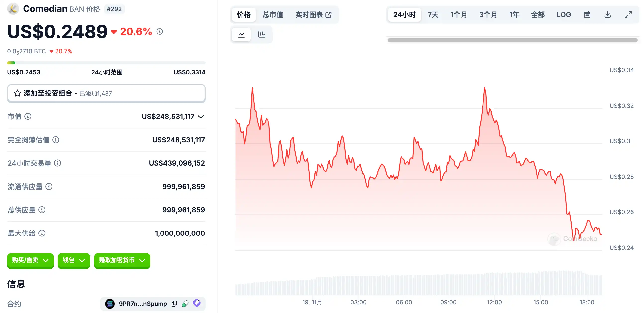Screen dimensions: 644x313
Task: Copy the contract address
Action: (x=174, y=304)
